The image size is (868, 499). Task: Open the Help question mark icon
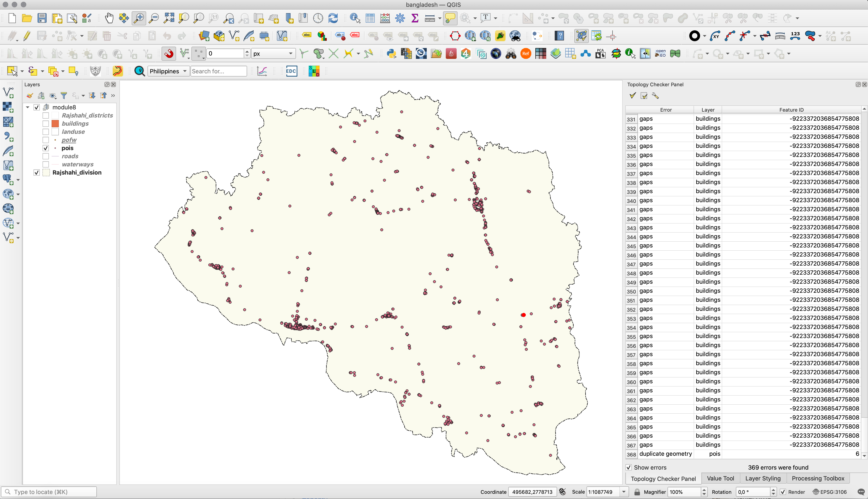pyautogui.click(x=559, y=36)
